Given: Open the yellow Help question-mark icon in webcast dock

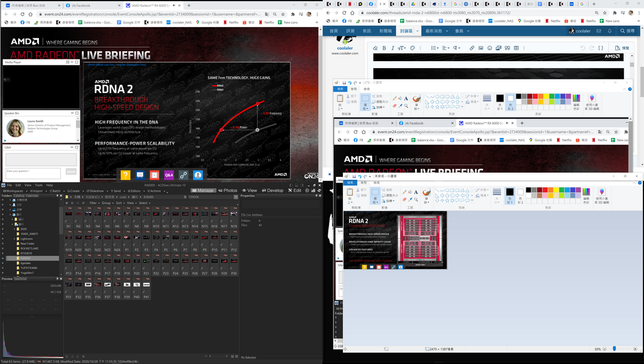Looking at the screenshot, I should tap(125, 175).
